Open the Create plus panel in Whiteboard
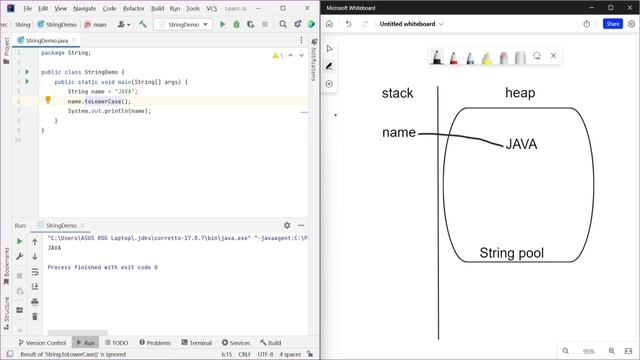This screenshot has height=360, width=640. [x=329, y=84]
